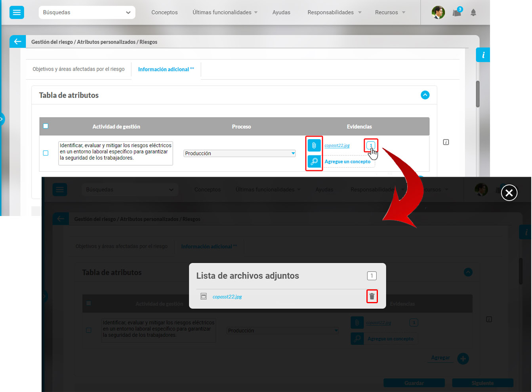The image size is (532, 392).
Task: Check the row checkbox for the electrical risks activity
Action: click(46, 153)
